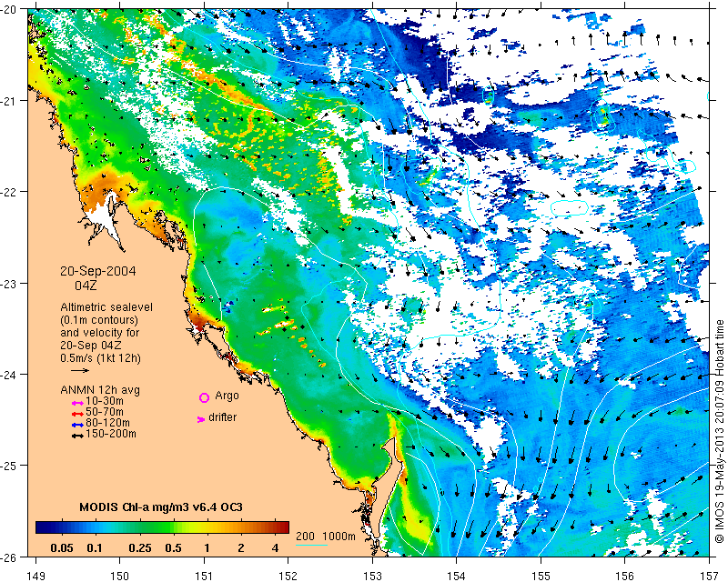728x582 pixels.
Task: Click the green middle of the colorbar
Action: (162, 527)
